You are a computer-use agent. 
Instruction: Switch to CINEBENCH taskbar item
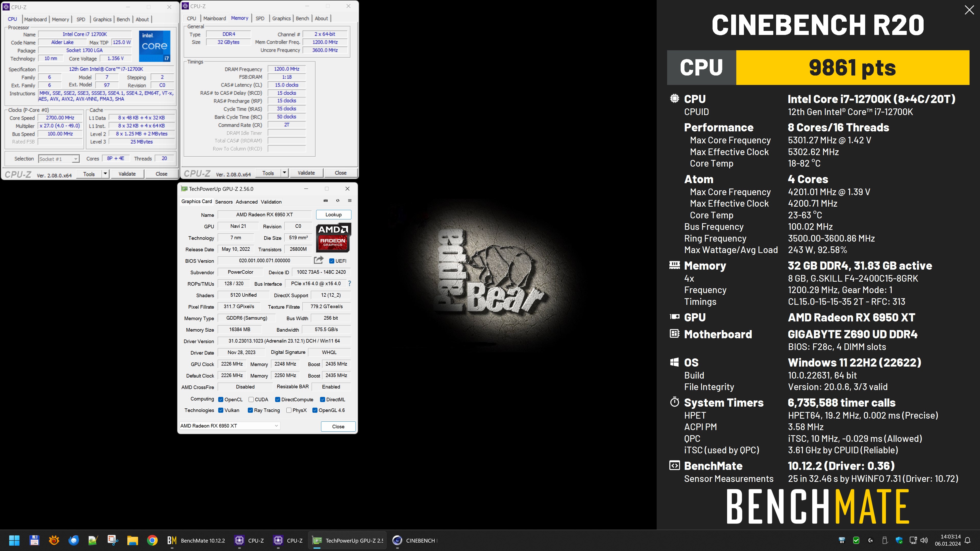point(415,540)
